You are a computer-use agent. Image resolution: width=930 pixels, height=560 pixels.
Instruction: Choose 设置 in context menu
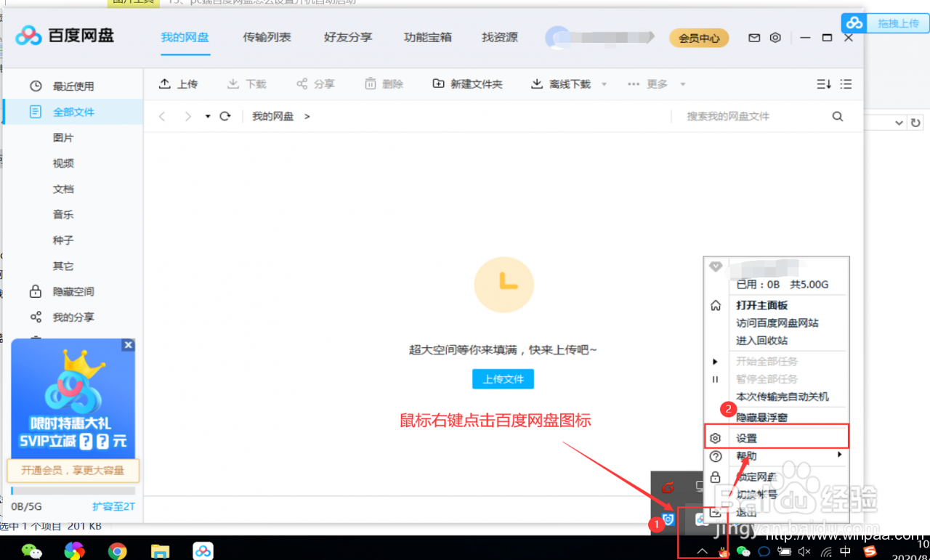coord(777,439)
